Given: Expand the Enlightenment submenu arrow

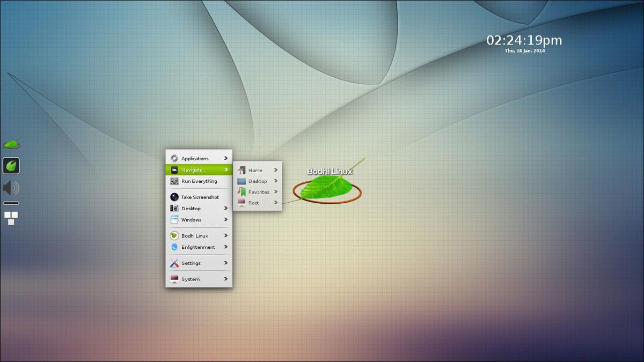Looking at the screenshot, I should pos(226,247).
